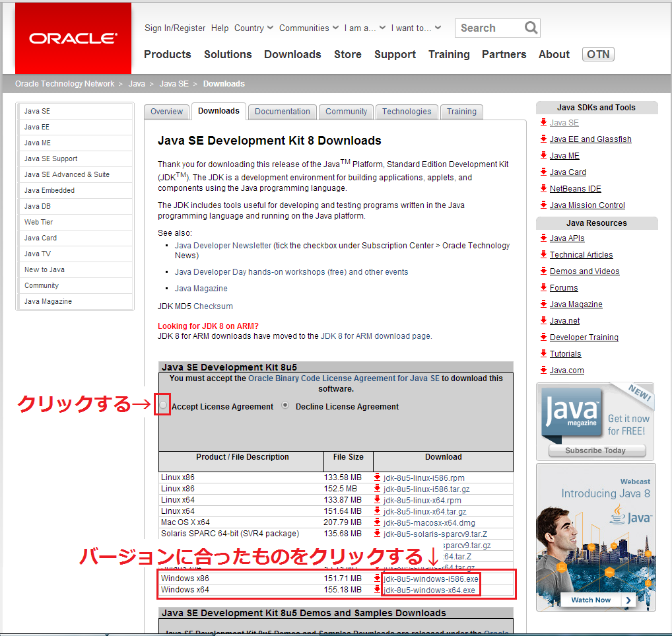Open the Developer Training resource link
672x636 pixels.
click(584, 337)
